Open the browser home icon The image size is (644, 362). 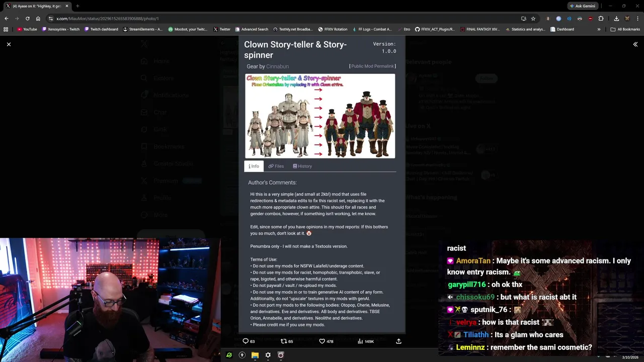38,19
